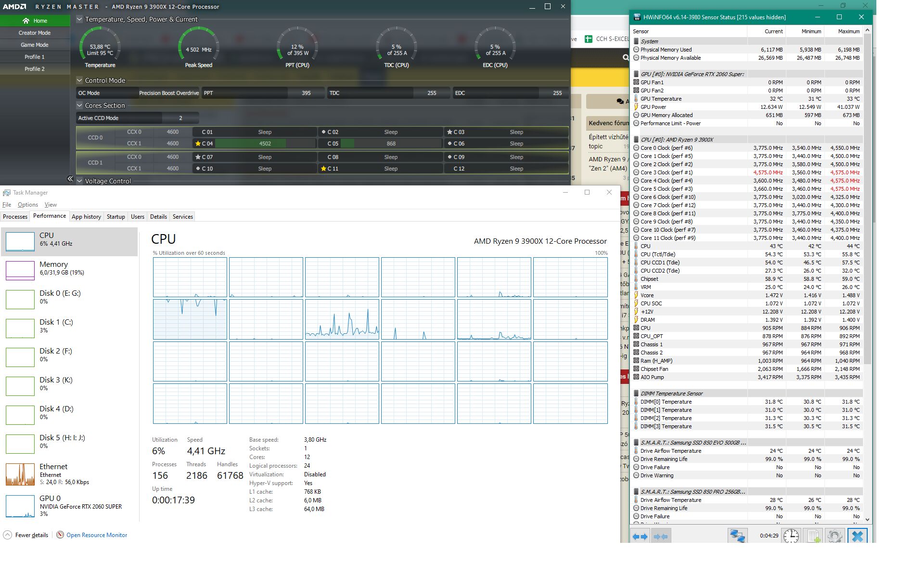Screen dimensions: 924x578
Task: Click Active CCD Mode value 2
Action: tap(180, 118)
